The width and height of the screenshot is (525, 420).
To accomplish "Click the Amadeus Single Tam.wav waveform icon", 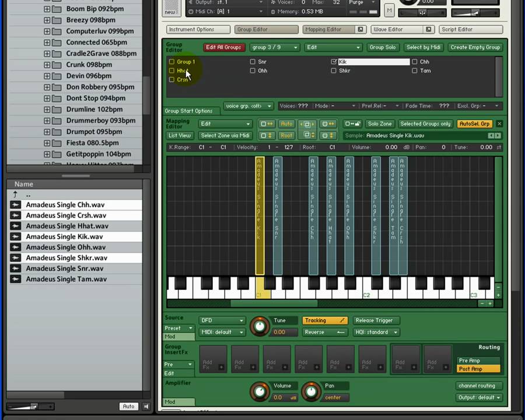I will pyautogui.click(x=15, y=279).
